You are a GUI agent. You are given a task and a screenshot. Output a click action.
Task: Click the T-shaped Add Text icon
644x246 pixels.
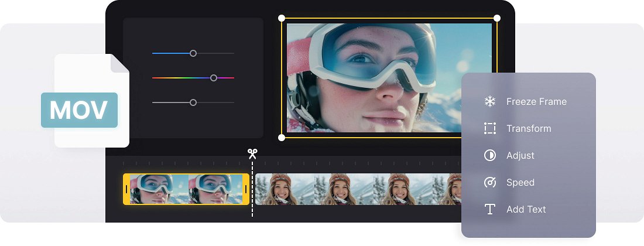[489, 209]
